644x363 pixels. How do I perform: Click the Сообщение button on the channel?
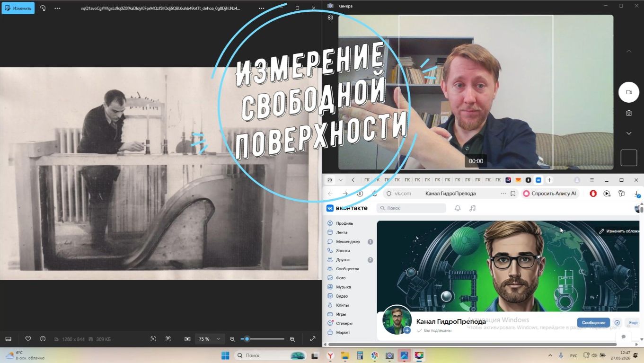click(593, 322)
